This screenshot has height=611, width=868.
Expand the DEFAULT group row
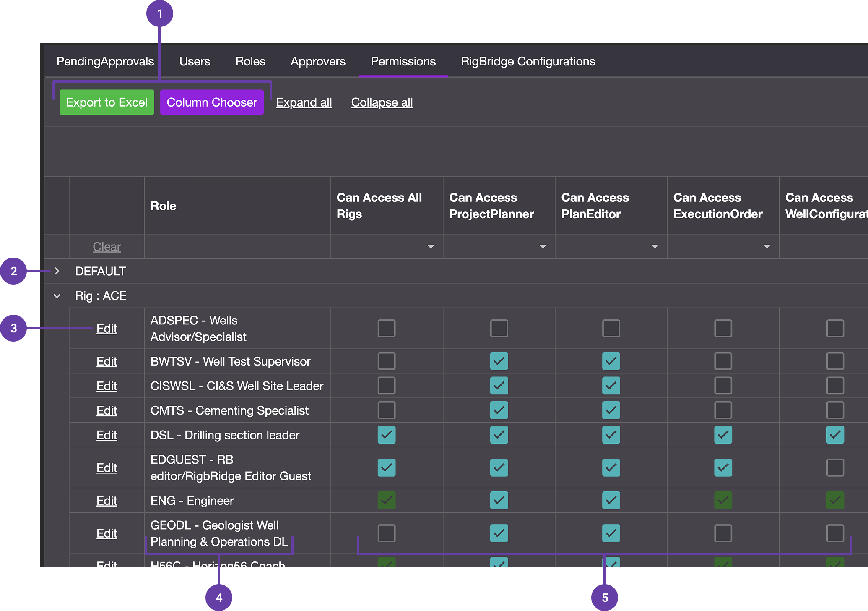pyautogui.click(x=57, y=271)
